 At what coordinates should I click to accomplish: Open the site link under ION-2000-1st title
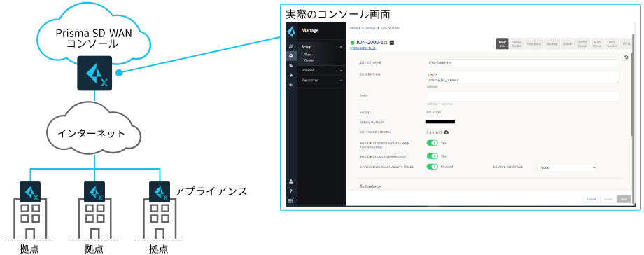coord(363,48)
